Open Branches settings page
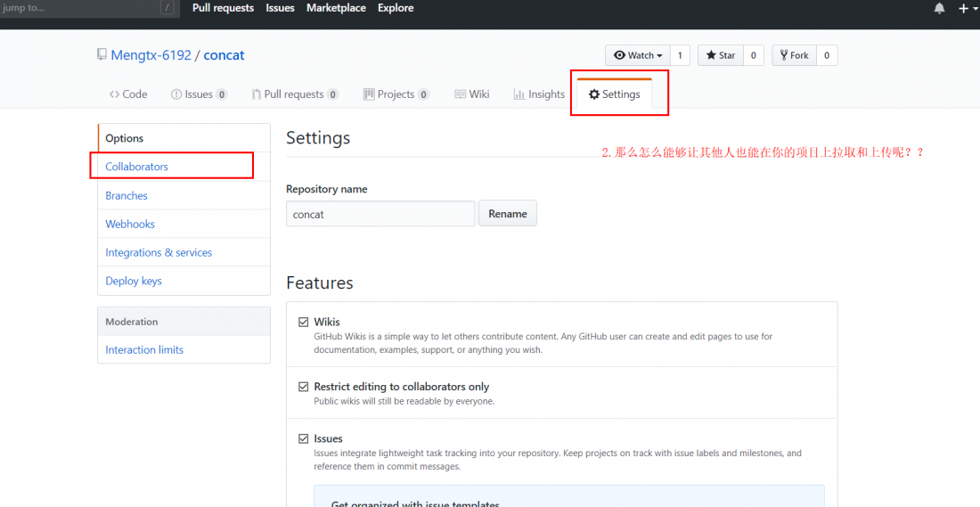Image resolution: width=980 pixels, height=507 pixels. pos(184,196)
